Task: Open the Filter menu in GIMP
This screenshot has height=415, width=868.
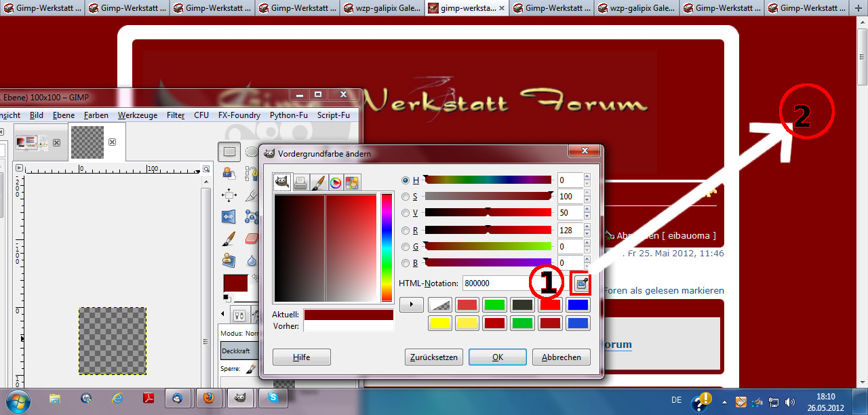Action: point(176,115)
